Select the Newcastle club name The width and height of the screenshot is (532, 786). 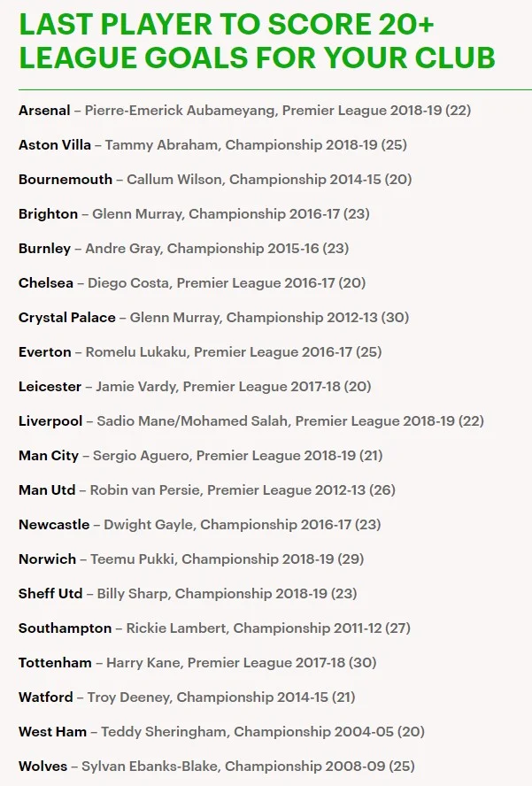tap(54, 525)
